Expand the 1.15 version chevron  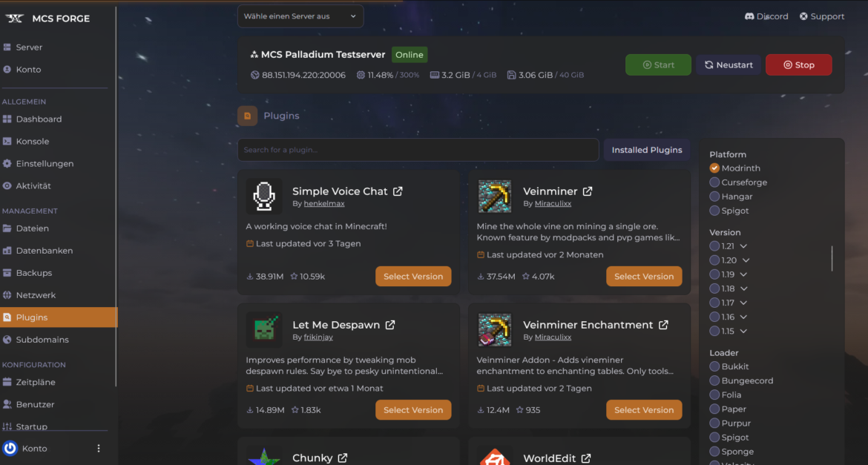(x=743, y=331)
